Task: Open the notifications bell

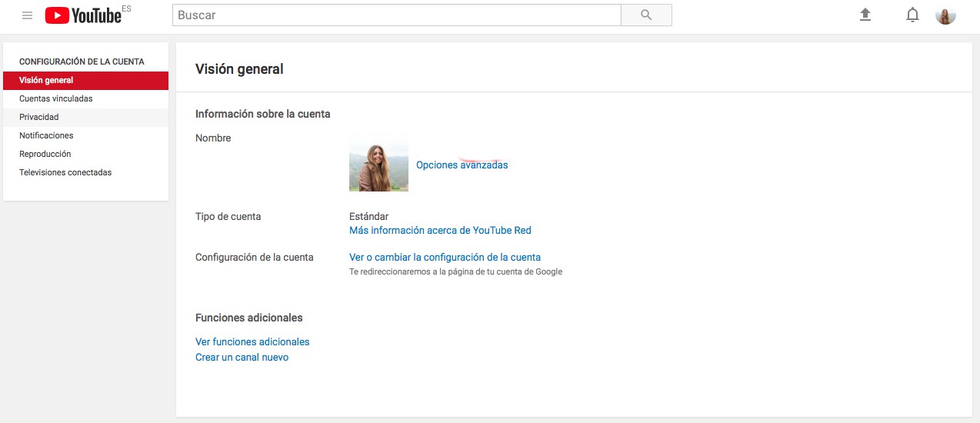Action: [912, 15]
